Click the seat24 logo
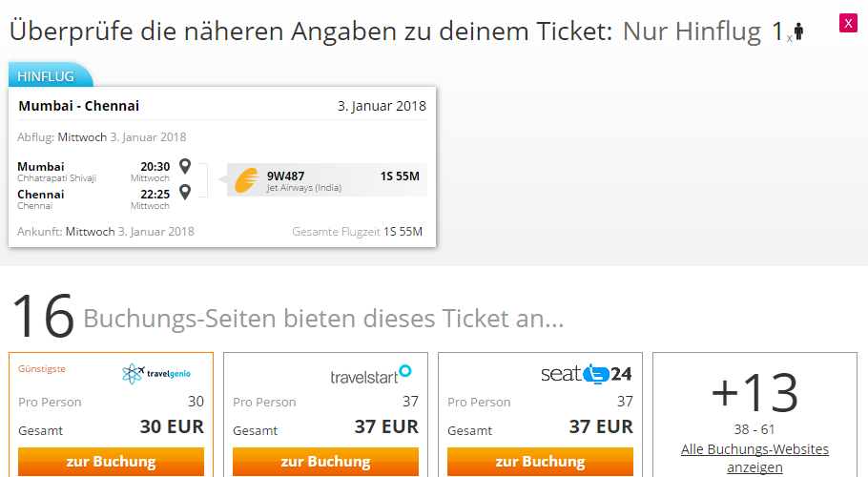 point(587,374)
